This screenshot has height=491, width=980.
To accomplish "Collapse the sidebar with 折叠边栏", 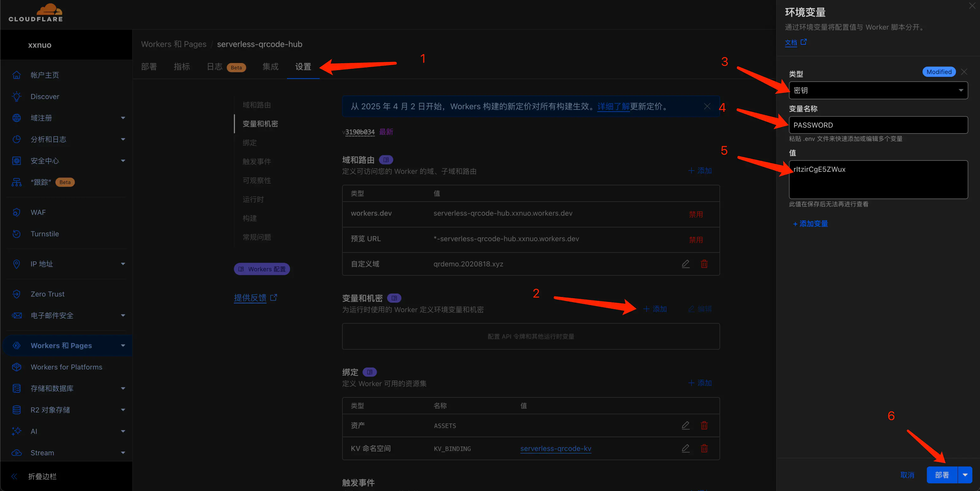I will point(42,476).
